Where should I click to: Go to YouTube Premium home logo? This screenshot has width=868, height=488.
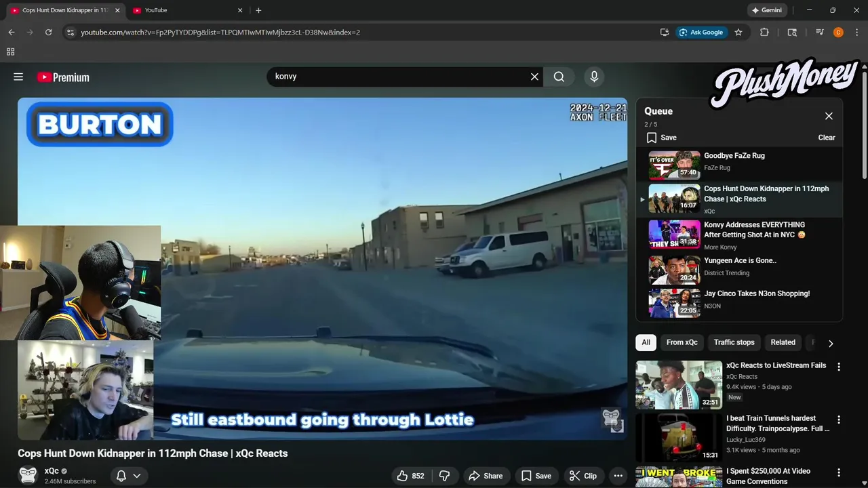point(63,77)
